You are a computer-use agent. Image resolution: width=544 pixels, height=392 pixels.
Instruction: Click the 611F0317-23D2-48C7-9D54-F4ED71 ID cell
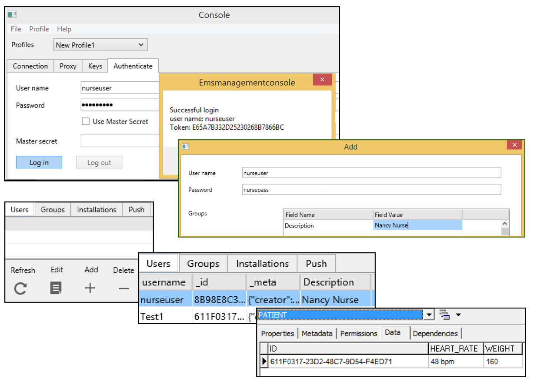[348, 361]
